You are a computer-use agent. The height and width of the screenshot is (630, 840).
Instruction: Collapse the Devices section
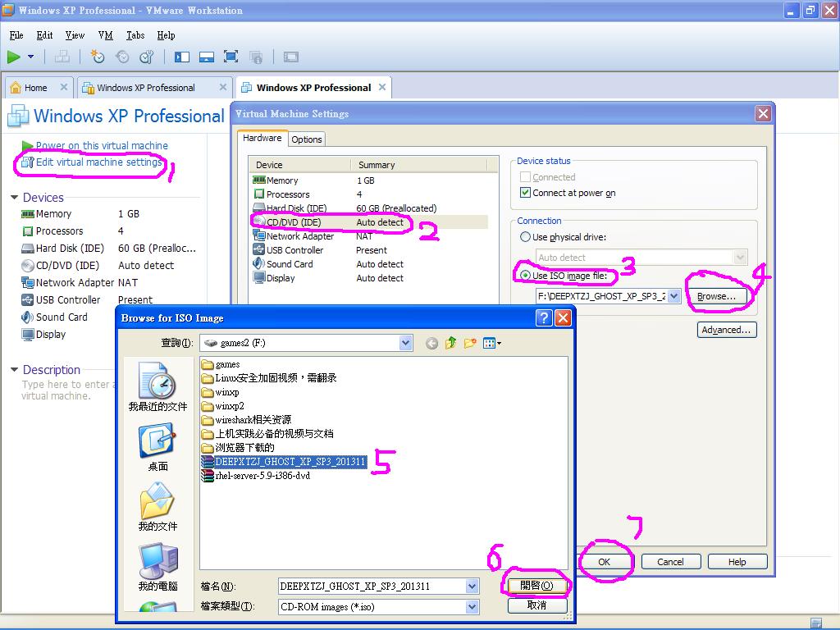click(x=15, y=198)
